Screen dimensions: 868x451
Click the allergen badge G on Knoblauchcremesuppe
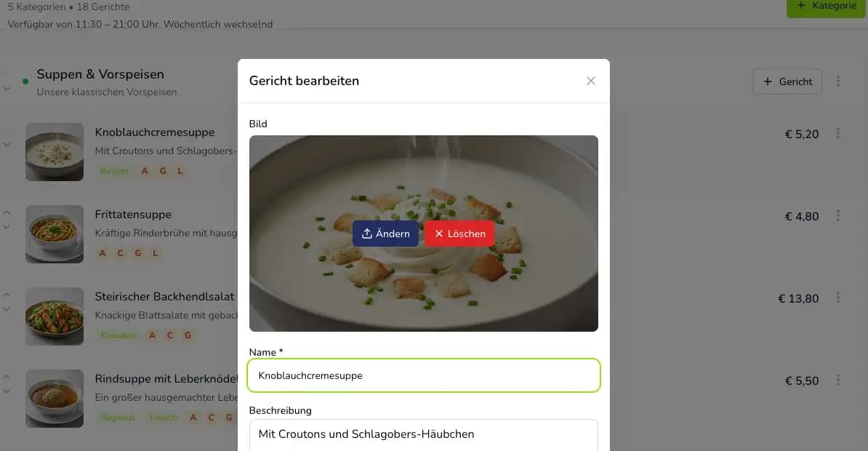tap(162, 170)
